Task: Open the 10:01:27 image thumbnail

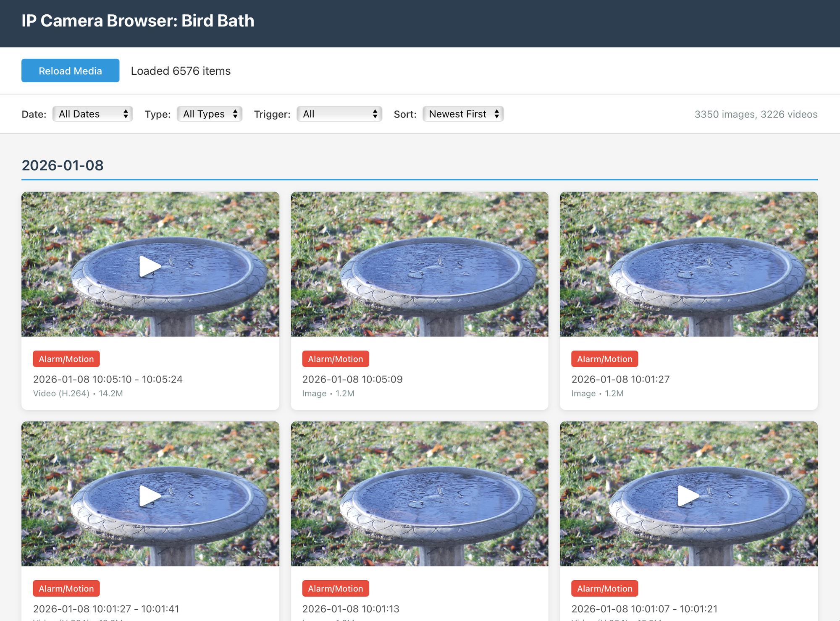Action: 688,264
